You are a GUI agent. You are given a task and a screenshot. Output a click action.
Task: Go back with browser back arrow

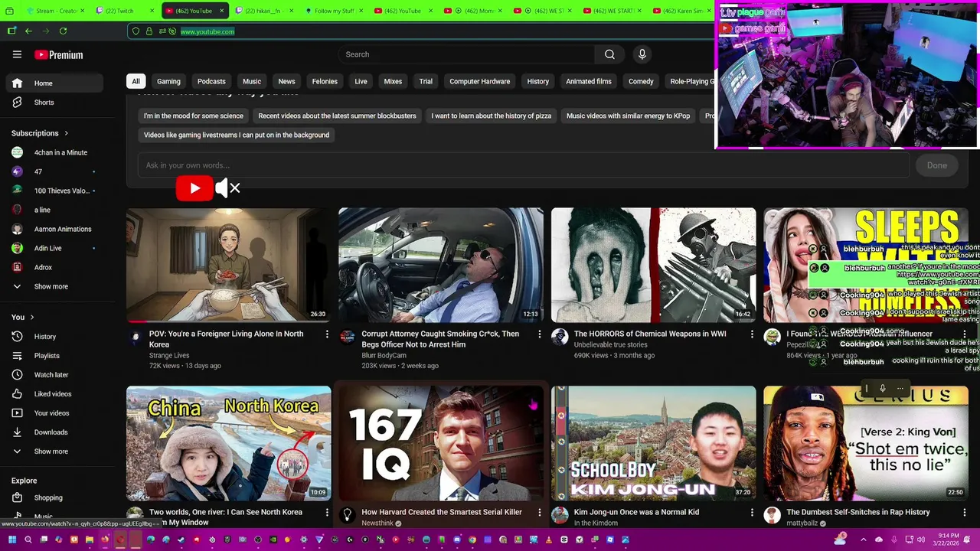pos(28,31)
